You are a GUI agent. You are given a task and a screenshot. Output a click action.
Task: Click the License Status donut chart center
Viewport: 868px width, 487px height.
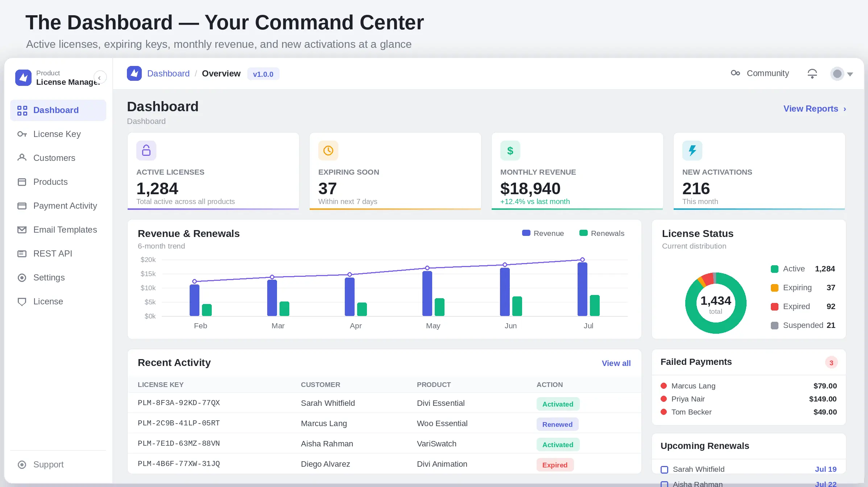click(716, 304)
